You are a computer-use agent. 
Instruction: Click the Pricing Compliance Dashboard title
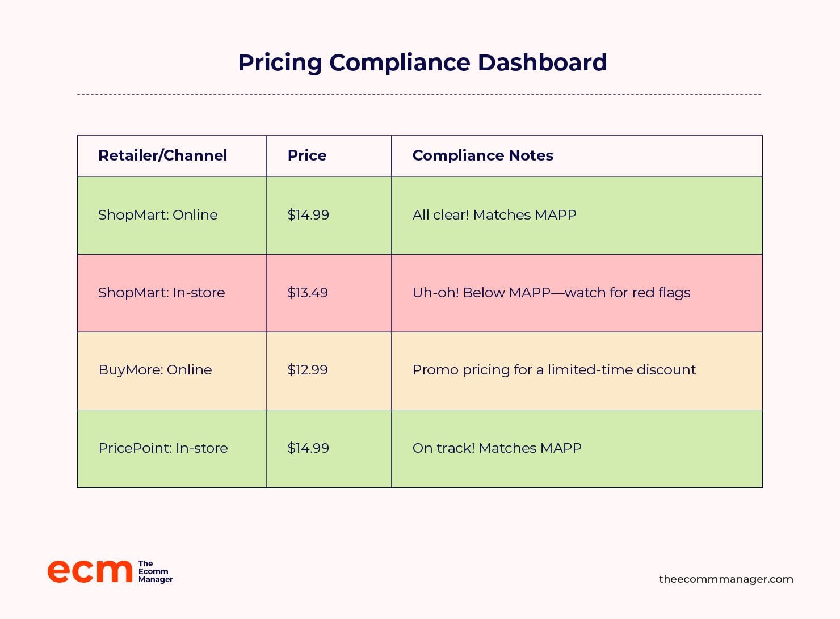coord(422,62)
